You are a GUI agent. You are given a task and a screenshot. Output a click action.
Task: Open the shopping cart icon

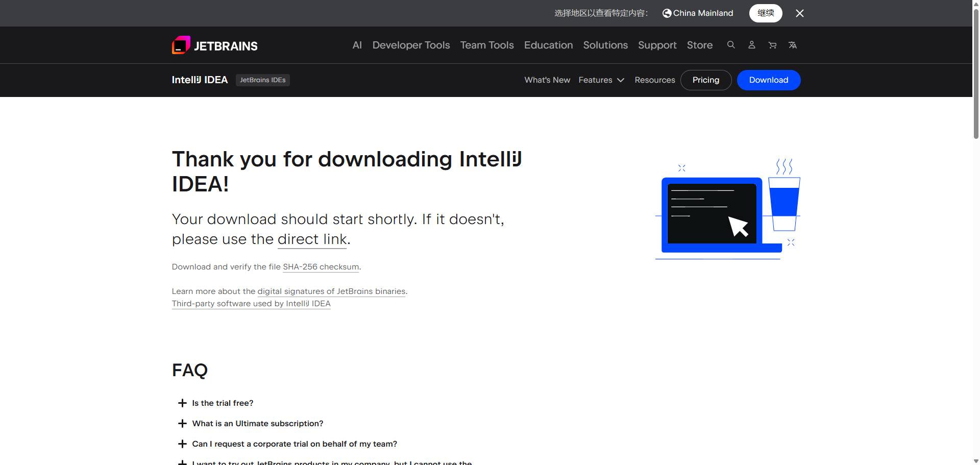pyautogui.click(x=772, y=45)
